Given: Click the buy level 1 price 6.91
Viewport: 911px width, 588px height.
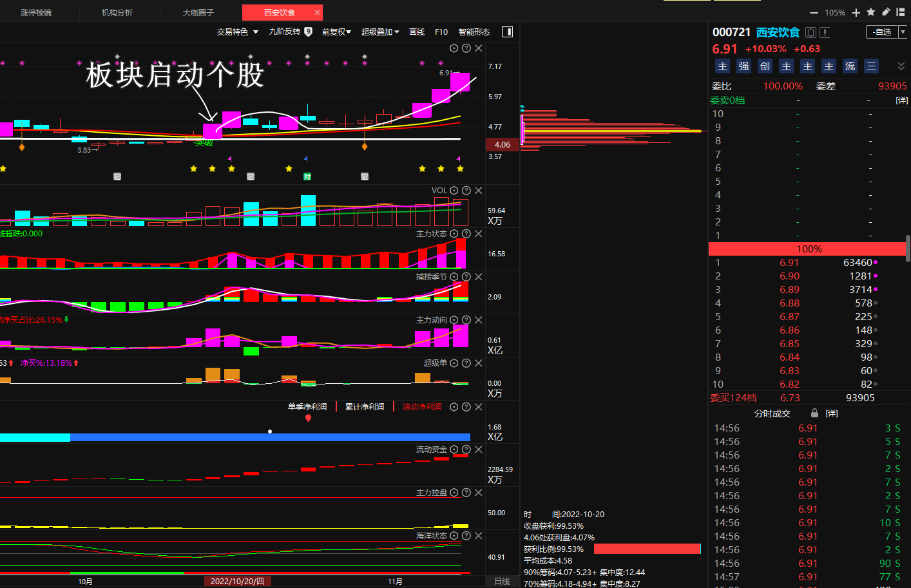Looking at the screenshot, I should point(789,263).
